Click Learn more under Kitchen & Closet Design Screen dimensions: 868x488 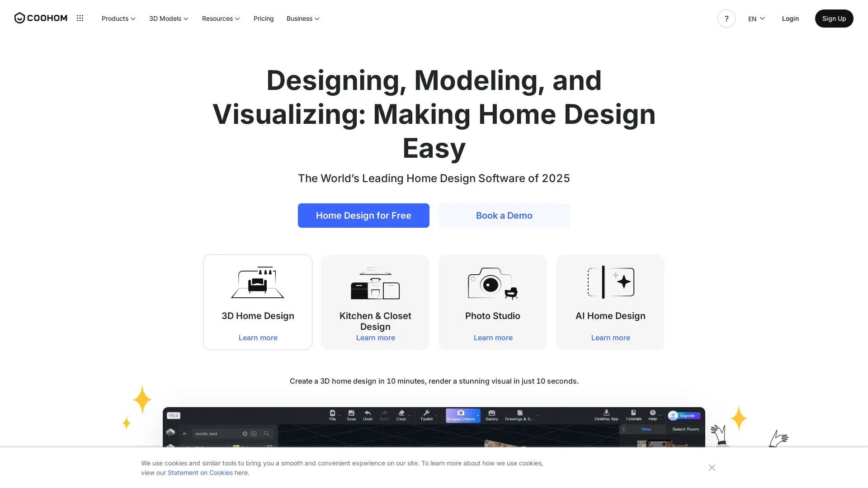(376, 338)
